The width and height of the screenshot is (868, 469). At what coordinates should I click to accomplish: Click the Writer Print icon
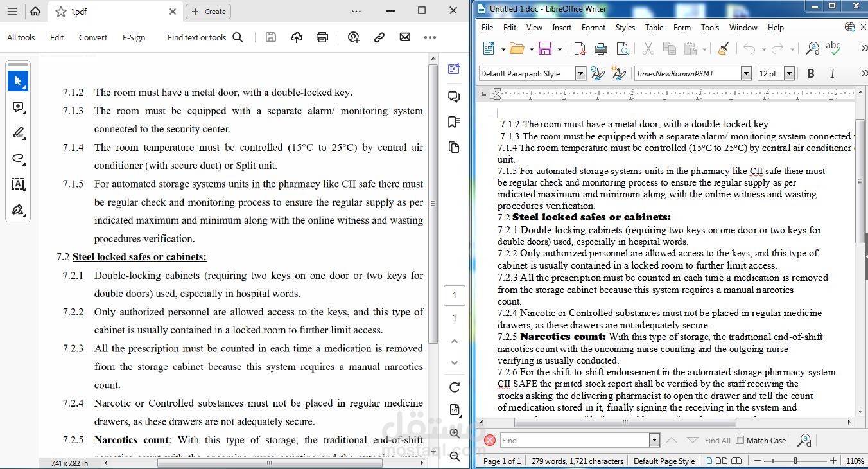(601, 49)
